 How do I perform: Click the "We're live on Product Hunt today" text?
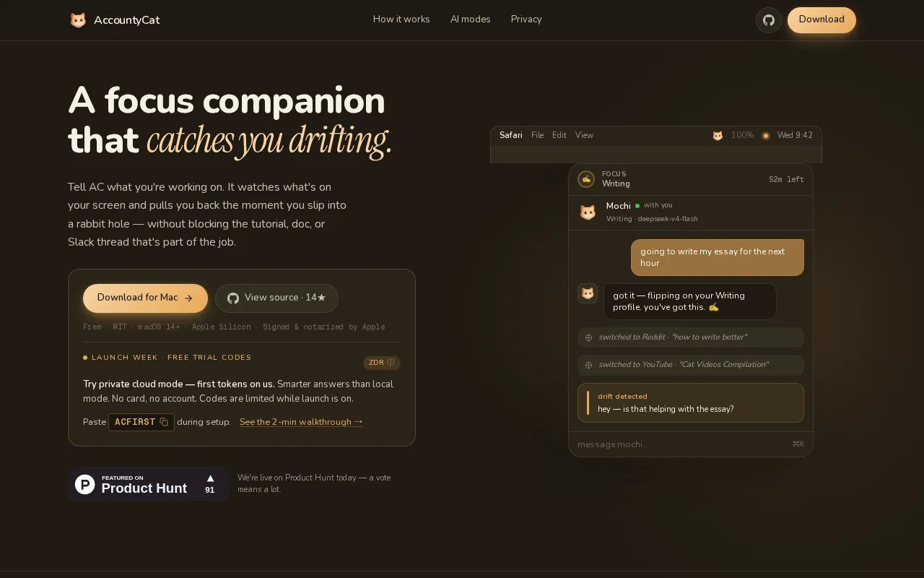(x=314, y=483)
